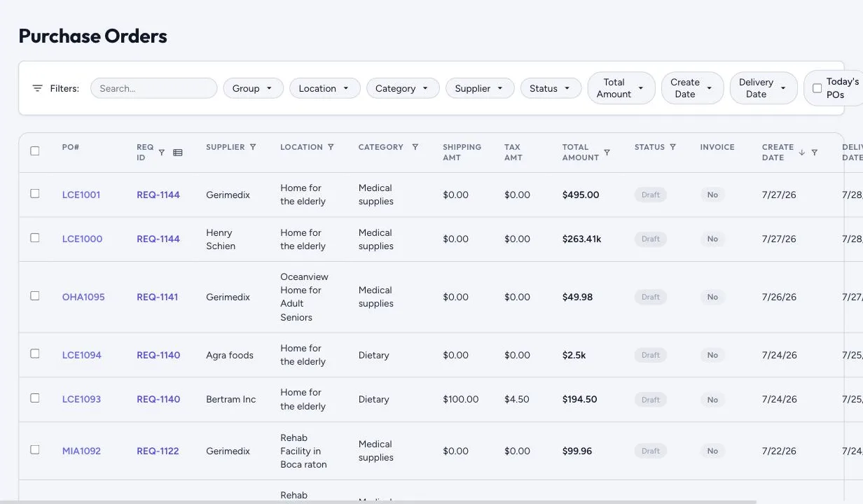The width and height of the screenshot is (863, 504).
Task: Select the row checkbox for OHA1095
Action: 35,296
